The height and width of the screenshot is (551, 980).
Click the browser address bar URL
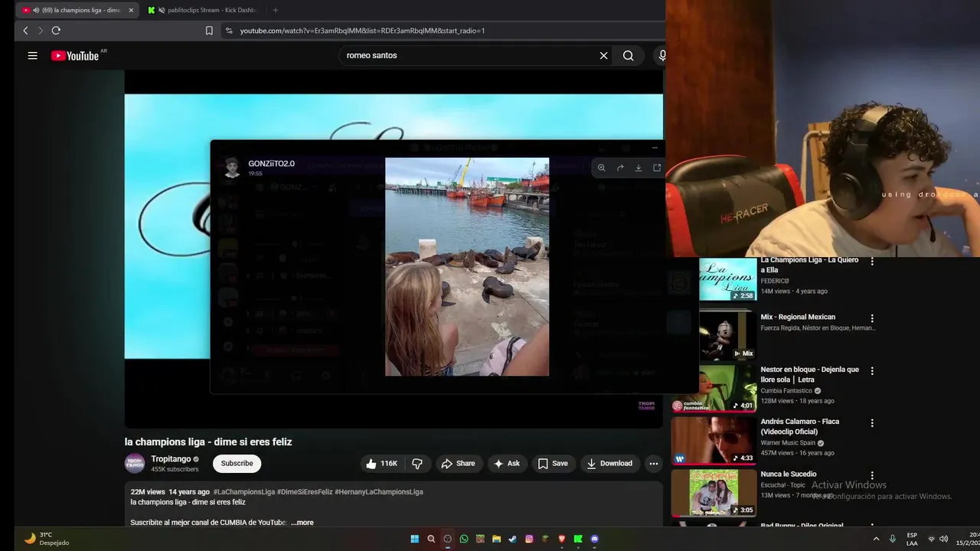(362, 31)
